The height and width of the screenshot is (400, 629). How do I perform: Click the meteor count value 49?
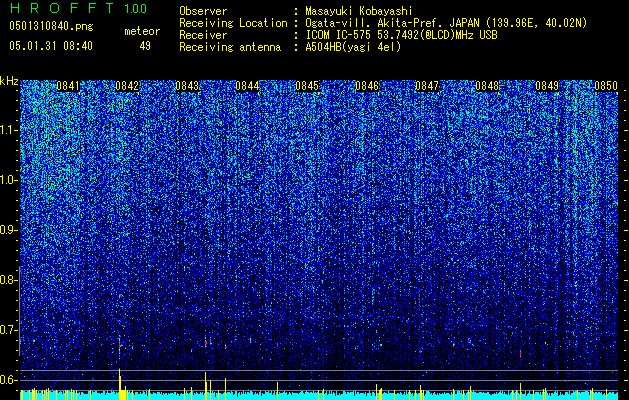coord(145,46)
